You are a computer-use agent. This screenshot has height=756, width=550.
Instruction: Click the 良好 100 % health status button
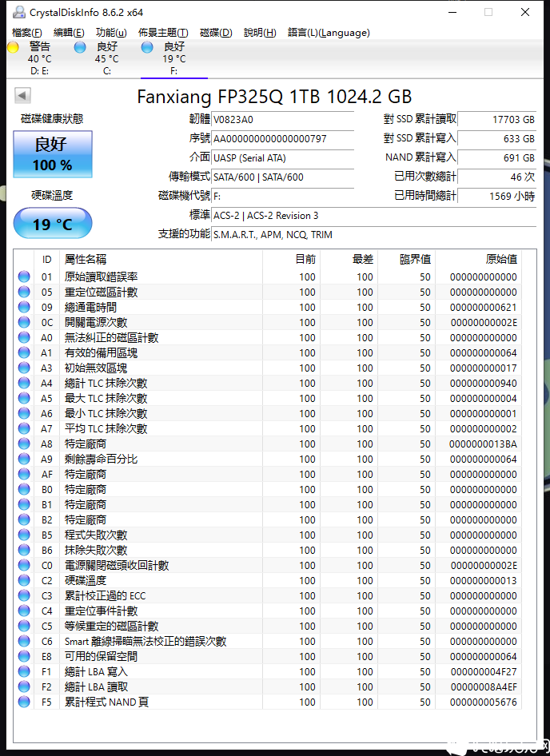pyautogui.click(x=53, y=154)
